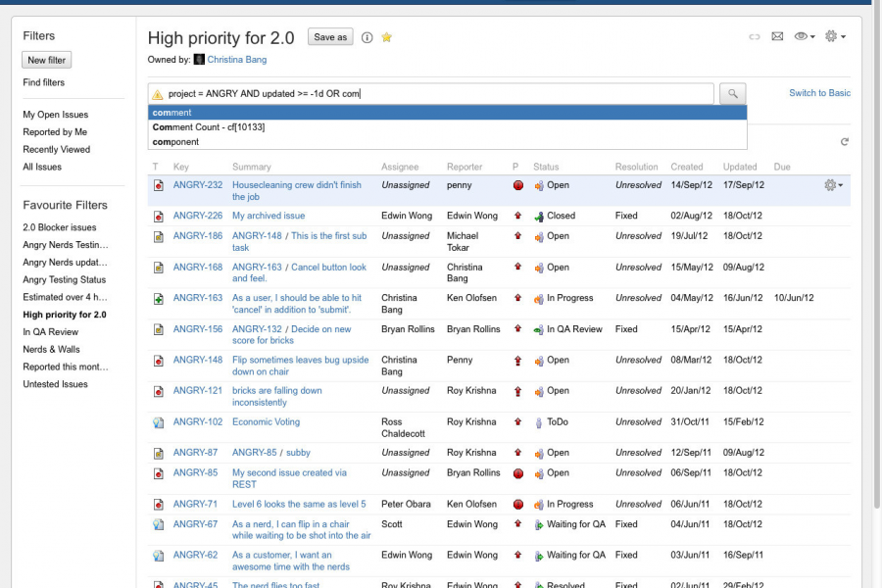Open the My Open Issues filter
Image resolution: width=882 pixels, height=588 pixels.
(x=56, y=115)
